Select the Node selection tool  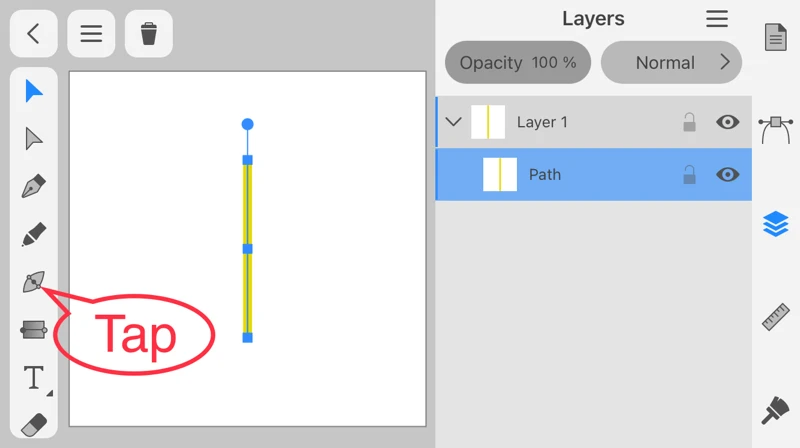34,139
